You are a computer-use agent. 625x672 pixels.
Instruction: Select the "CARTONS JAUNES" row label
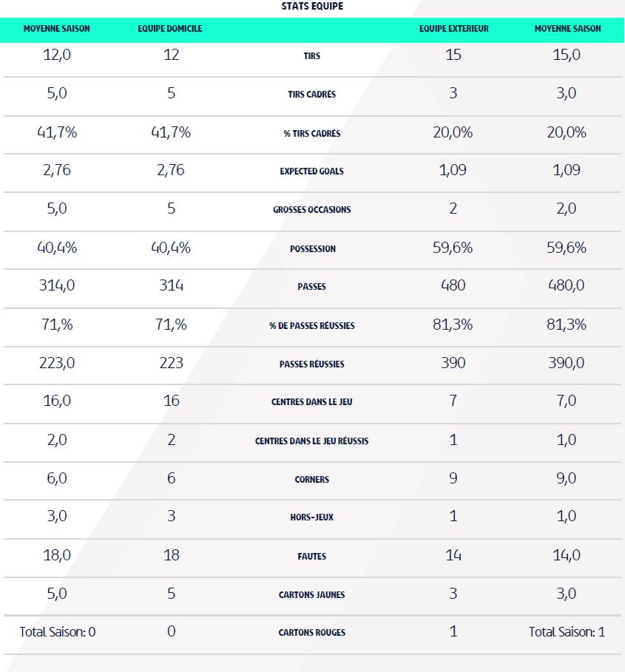coord(311,595)
